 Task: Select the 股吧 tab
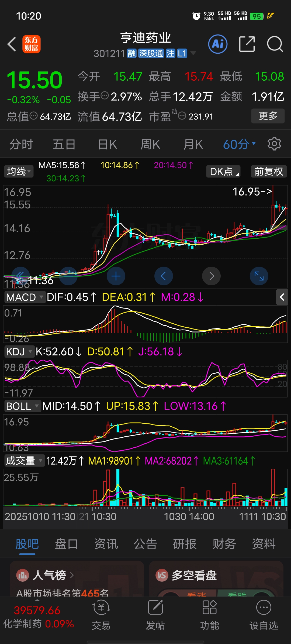(x=27, y=544)
